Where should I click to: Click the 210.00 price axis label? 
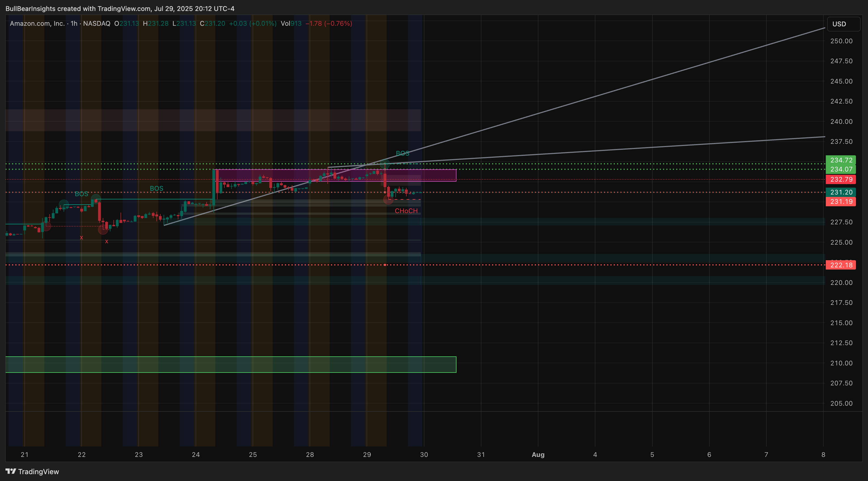click(x=841, y=363)
